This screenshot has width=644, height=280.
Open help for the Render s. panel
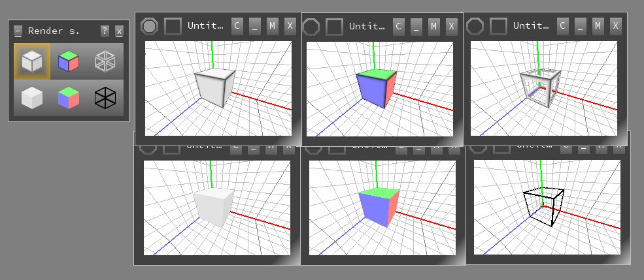click(x=105, y=31)
